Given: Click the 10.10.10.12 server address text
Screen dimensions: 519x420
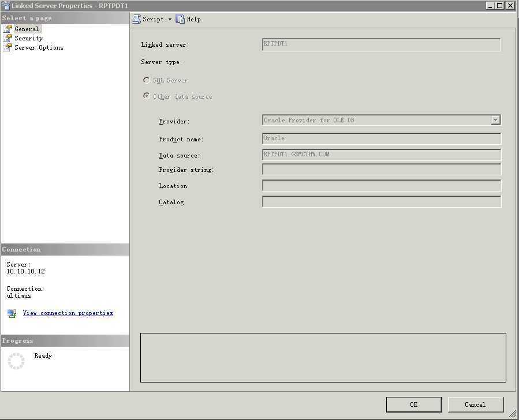Looking at the screenshot, I should click(26, 272).
